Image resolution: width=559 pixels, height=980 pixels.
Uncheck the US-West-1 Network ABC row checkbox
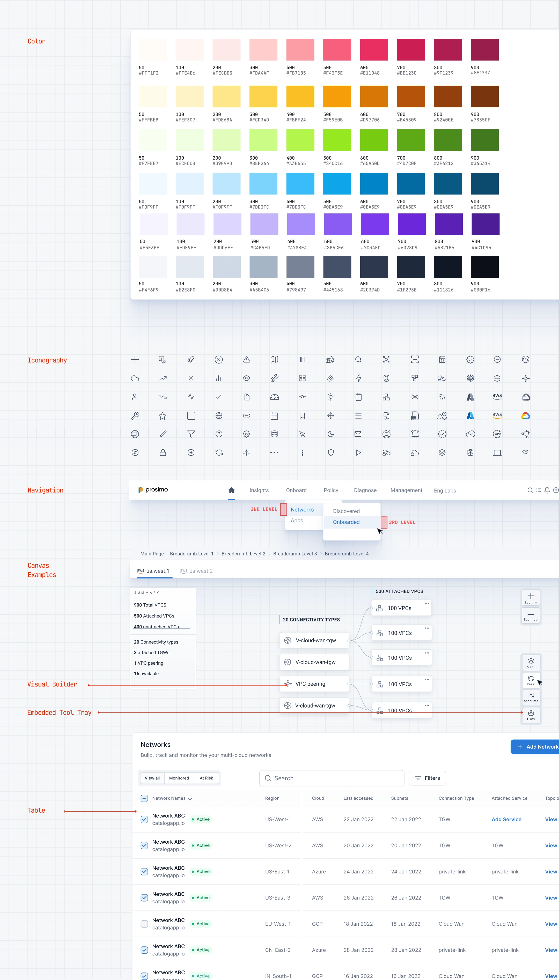144,819
